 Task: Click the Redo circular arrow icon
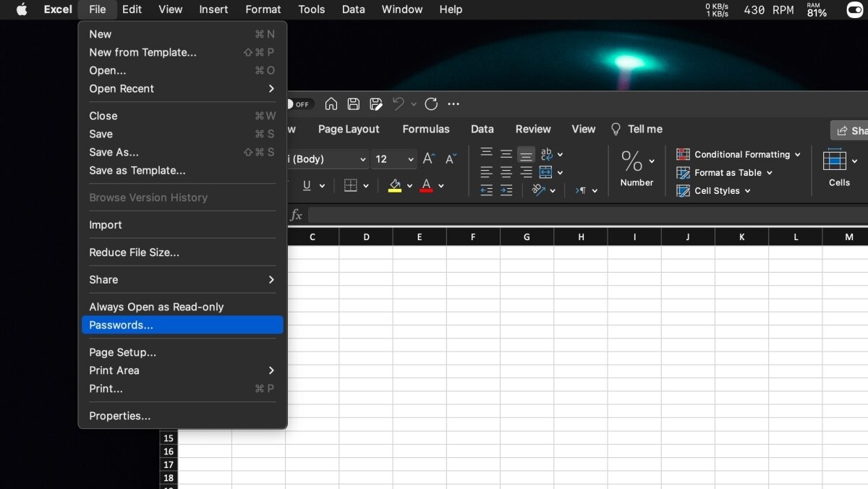[x=431, y=104]
